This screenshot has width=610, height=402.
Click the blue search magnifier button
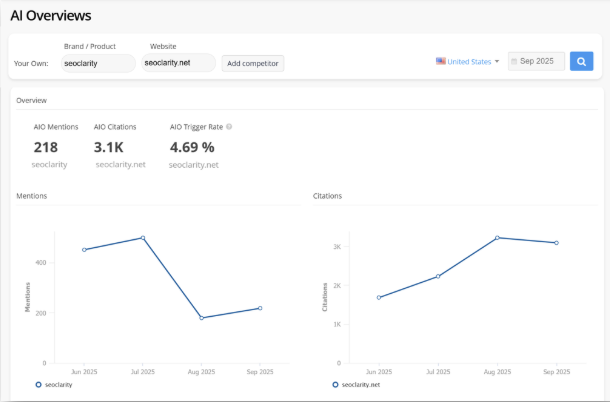coord(582,61)
